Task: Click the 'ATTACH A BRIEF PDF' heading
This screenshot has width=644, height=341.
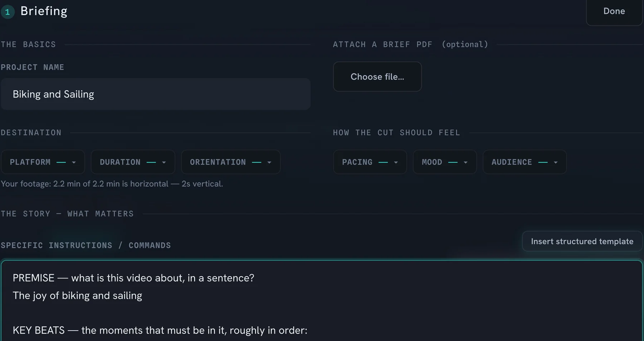Action: 383,44
